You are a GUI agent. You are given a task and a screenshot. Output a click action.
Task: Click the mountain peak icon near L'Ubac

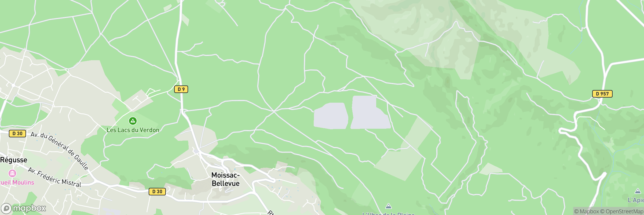point(388,206)
